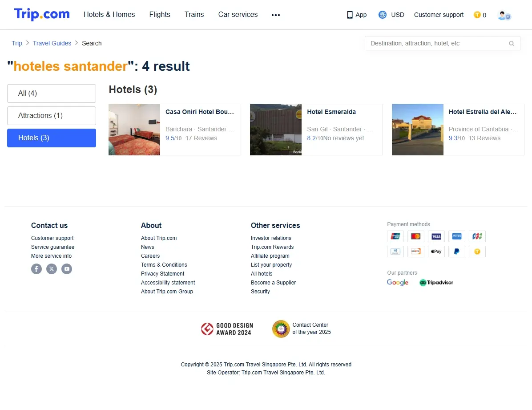
Task: Open the Facebook social icon
Action: click(x=36, y=269)
